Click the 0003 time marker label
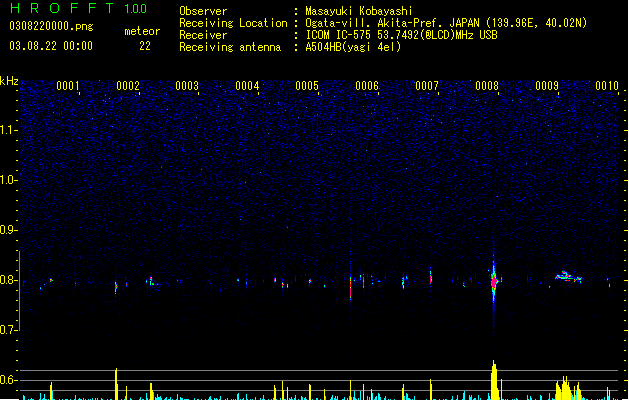Image resolution: width=629 pixels, height=400 pixels. (187, 86)
